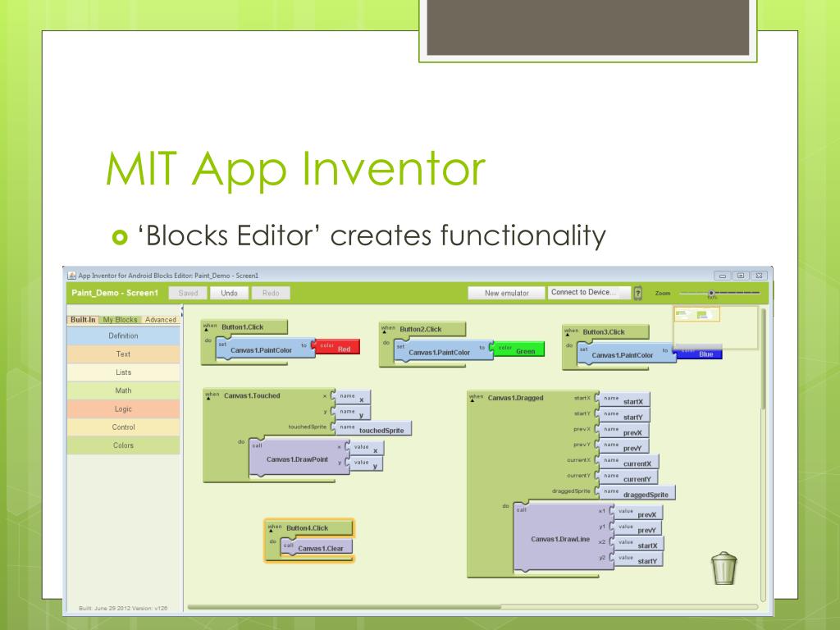This screenshot has width=840, height=630.
Task: Switch to the Advanced tab
Action: (x=160, y=319)
